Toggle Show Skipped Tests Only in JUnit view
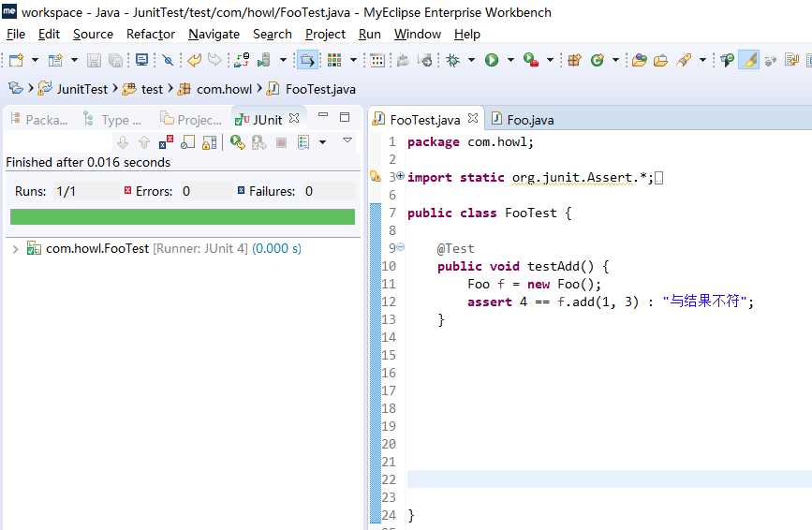Screen dimensions: 812x530 coord(187,141)
